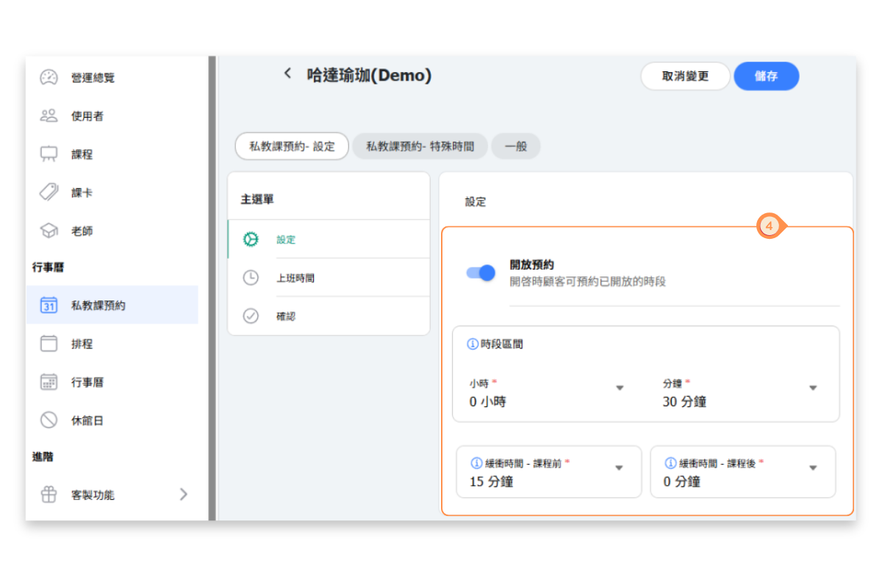Open the 分鐘 dropdown showing 30 分鐘

813,388
